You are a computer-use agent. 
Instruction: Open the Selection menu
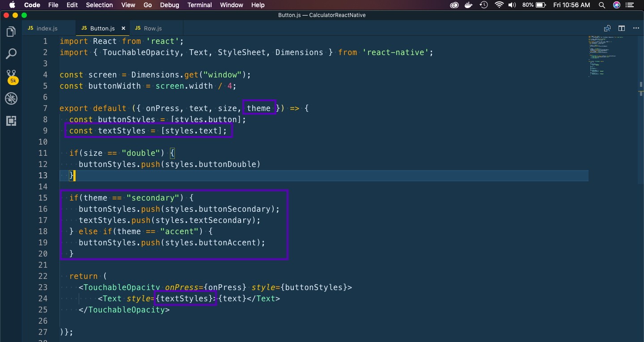pyautogui.click(x=99, y=5)
